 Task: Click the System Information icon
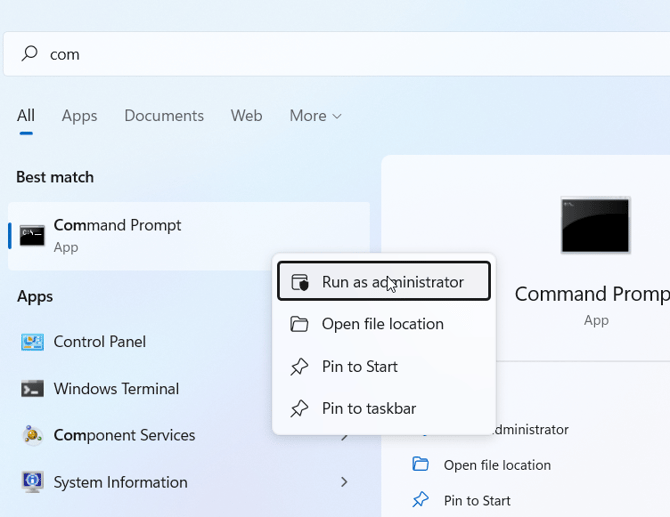32,482
